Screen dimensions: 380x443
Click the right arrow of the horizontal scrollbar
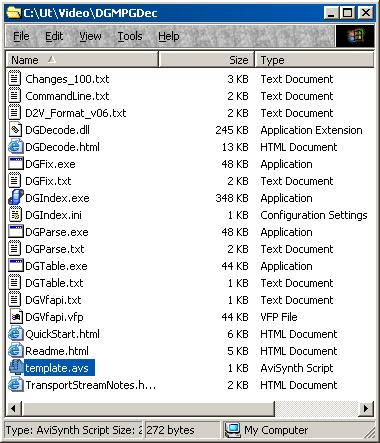point(366,408)
